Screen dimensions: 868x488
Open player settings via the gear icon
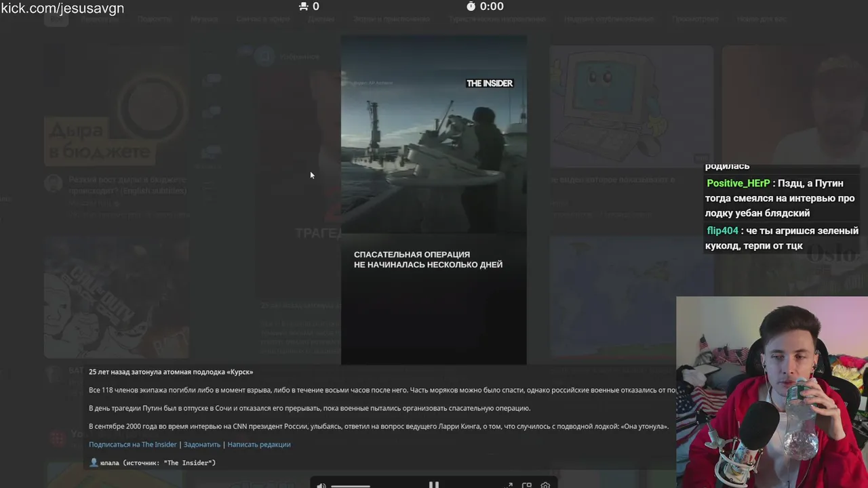click(x=545, y=485)
